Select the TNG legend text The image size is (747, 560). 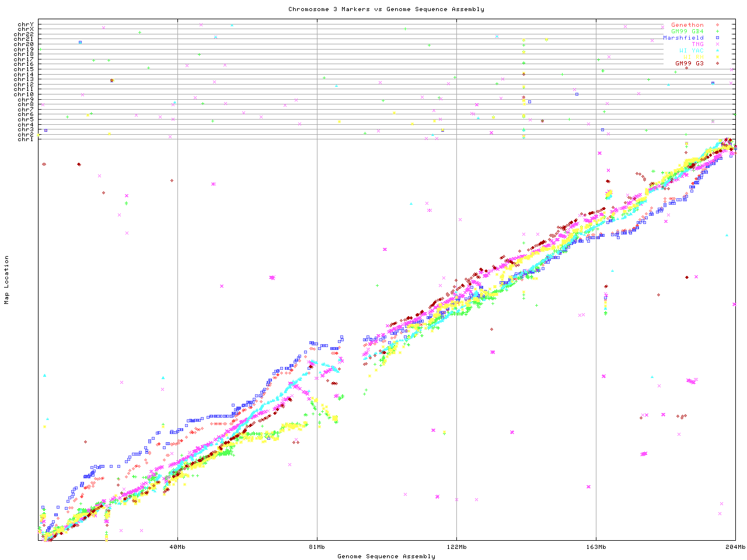pos(697,44)
